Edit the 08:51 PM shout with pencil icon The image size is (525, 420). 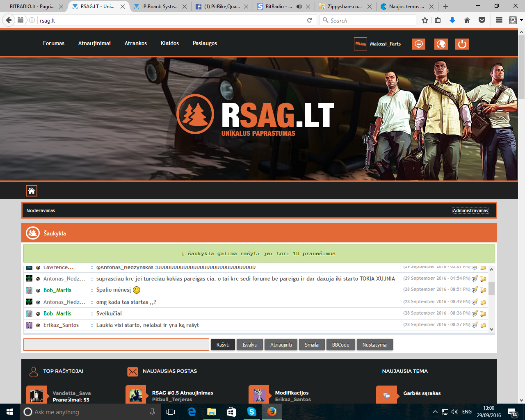(x=475, y=290)
